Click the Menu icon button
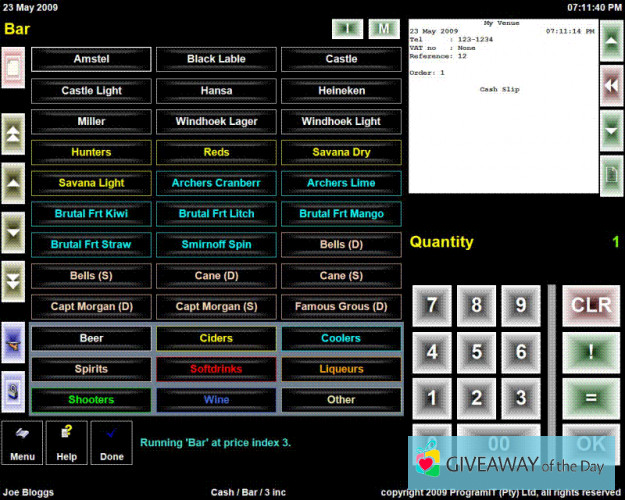Viewport: 625px width, 500px height. [22, 443]
